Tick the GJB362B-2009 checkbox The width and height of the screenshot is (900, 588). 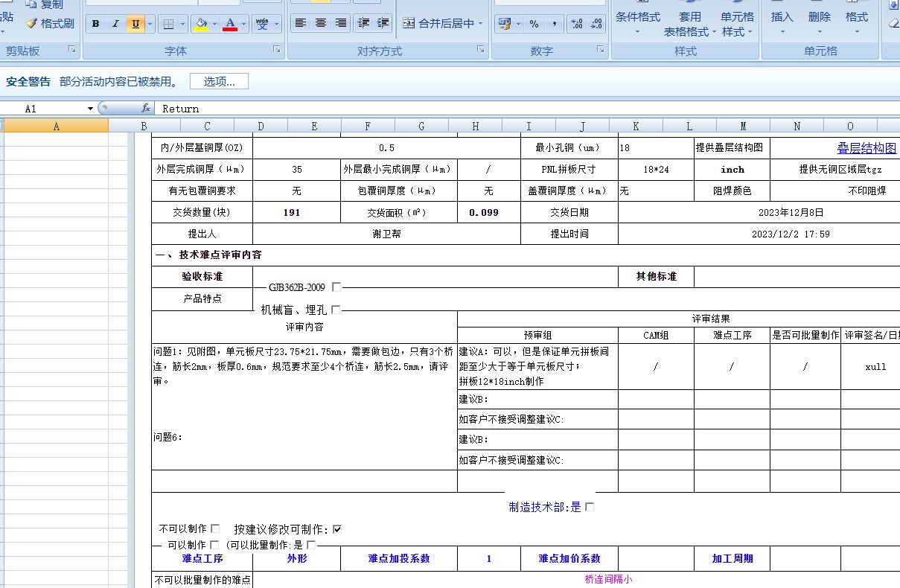(336, 287)
